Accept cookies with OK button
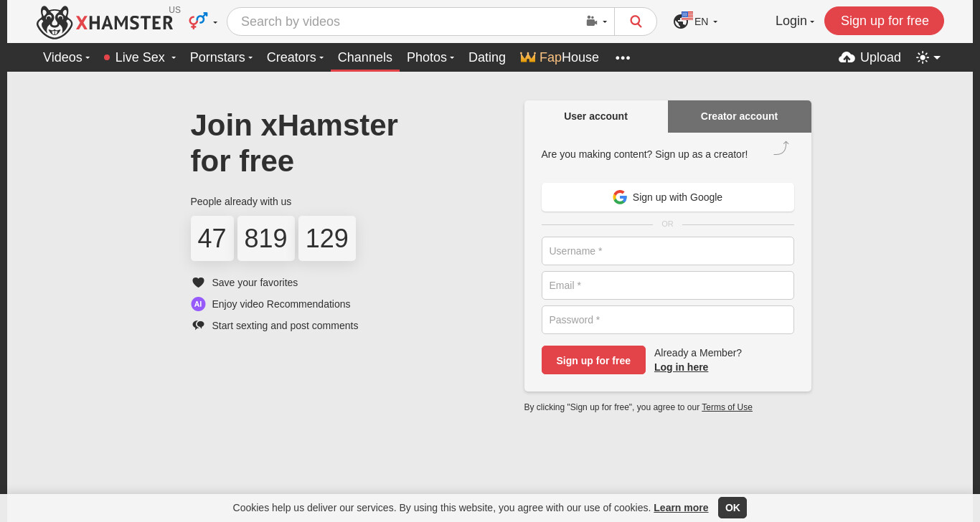 point(732,508)
